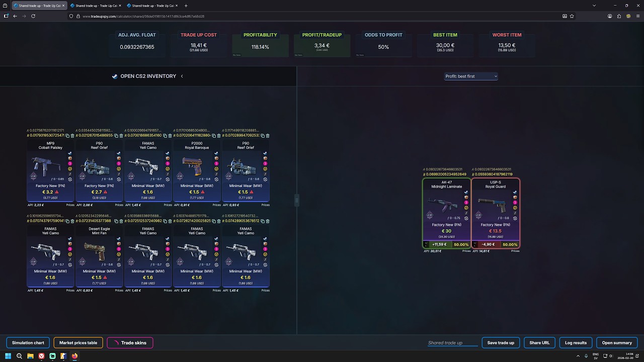Click the Firefox icon in the taskbar
Screen dimensions: 644x362
pyautogui.click(x=74, y=356)
